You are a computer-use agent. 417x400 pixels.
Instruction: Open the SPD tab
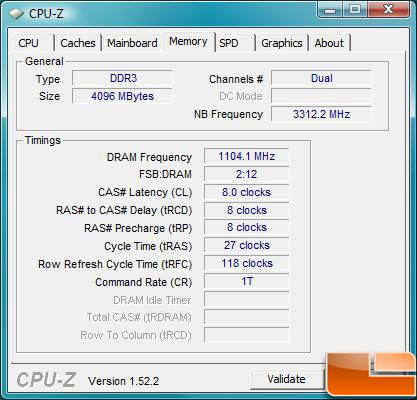point(236,43)
